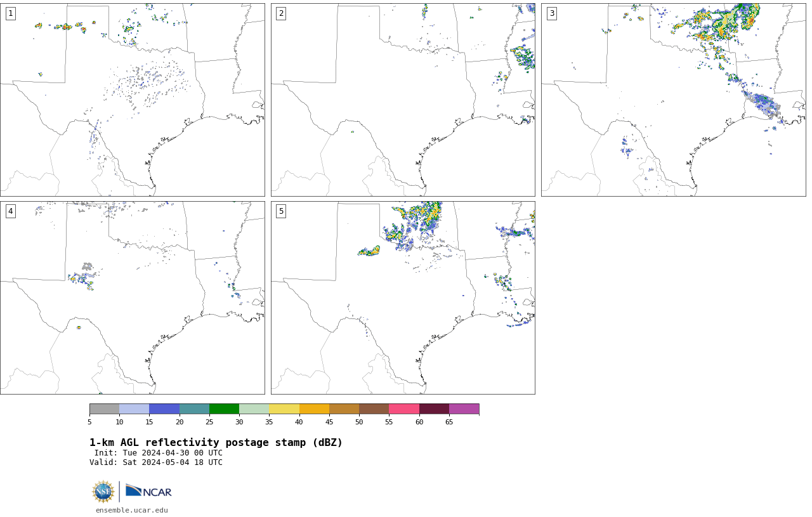Click the colorbar tick label 20
This screenshot has height=517, width=812.
(x=180, y=422)
